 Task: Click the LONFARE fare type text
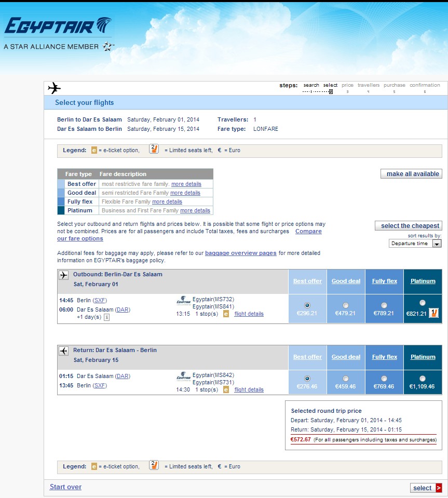click(x=266, y=129)
